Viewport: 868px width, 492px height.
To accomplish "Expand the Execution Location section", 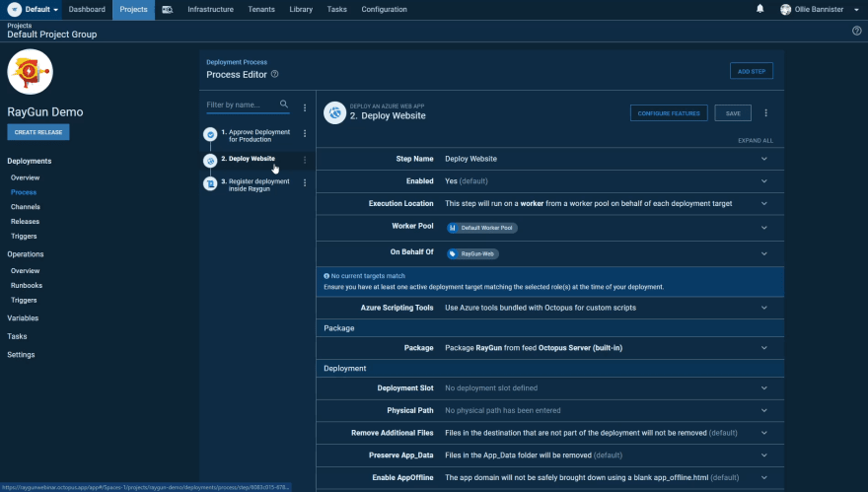I will (x=763, y=204).
